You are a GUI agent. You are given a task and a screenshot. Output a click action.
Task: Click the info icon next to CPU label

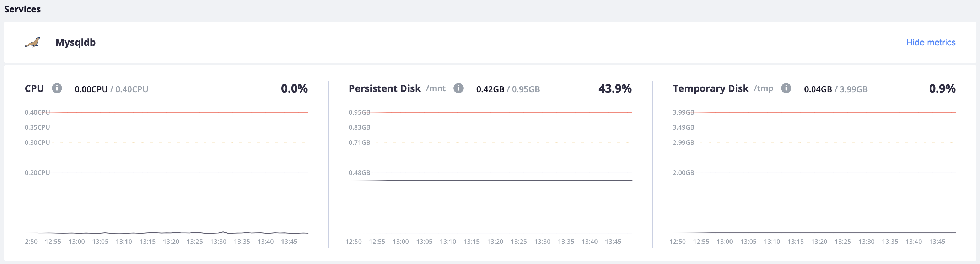coord(57,88)
